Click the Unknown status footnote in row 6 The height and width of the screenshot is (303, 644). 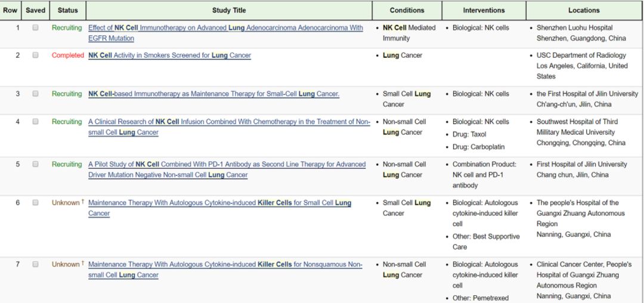click(x=82, y=202)
